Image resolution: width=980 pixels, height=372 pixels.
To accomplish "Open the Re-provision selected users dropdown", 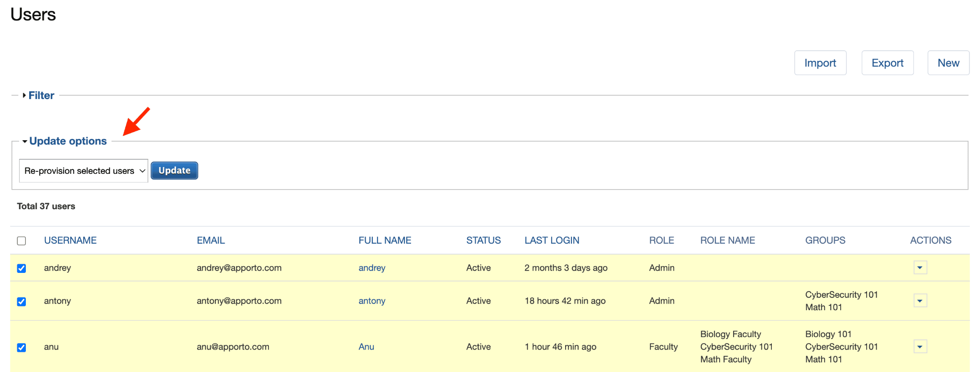I will [84, 171].
